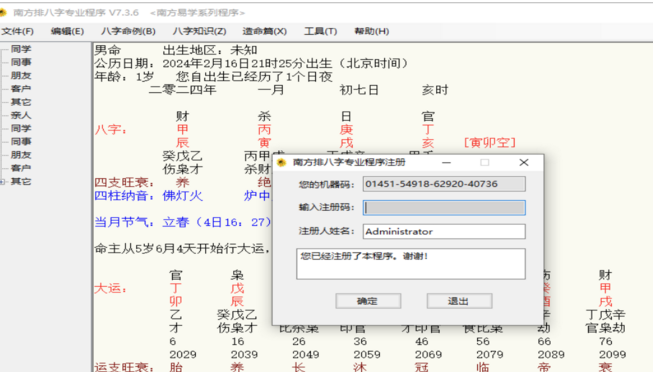653x372 pixels.
Task: Select the 同学 item directly below 亲人
Action: pyautogui.click(x=21, y=128)
